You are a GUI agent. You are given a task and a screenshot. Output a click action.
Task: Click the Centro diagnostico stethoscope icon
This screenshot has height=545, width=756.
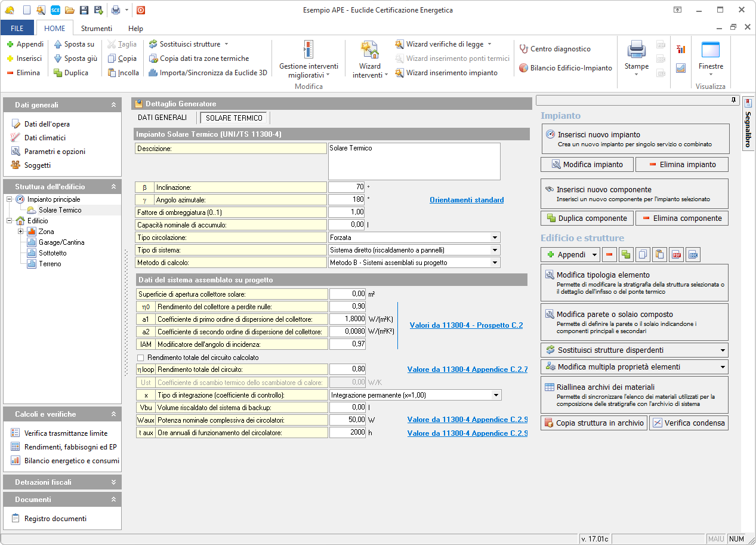pos(524,49)
